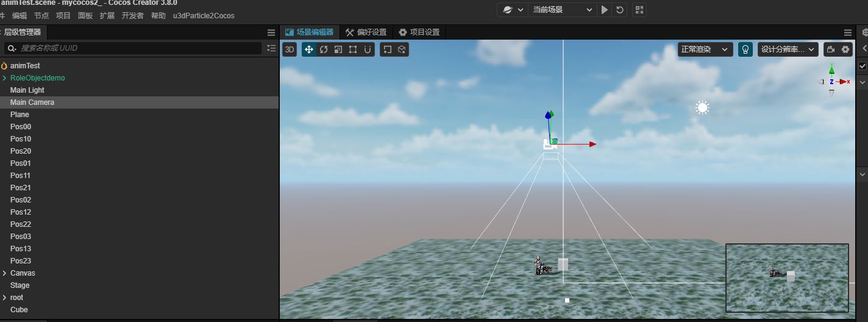868x322 pixels.
Task: Switch to 偏好设置 tab
Action: tap(366, 32)
